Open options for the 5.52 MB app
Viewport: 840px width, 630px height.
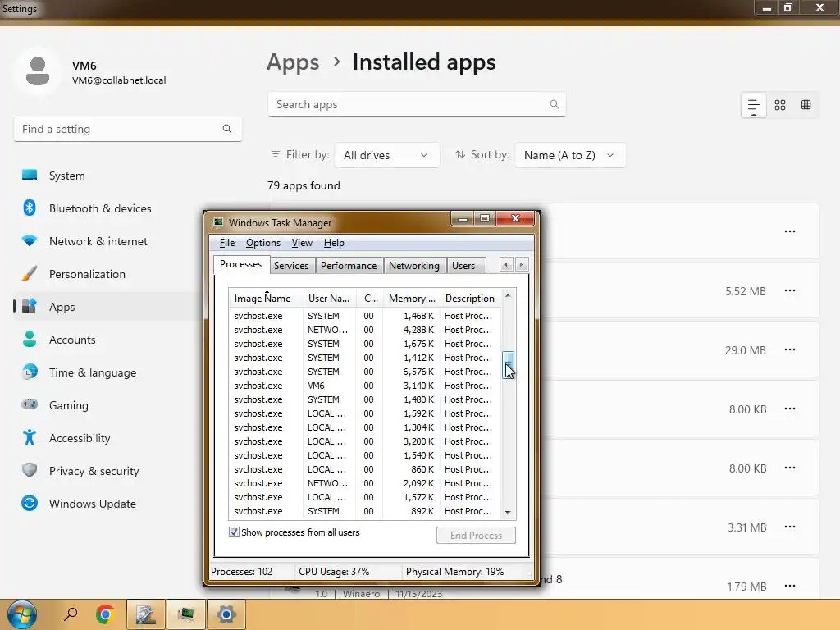(790, 291)
